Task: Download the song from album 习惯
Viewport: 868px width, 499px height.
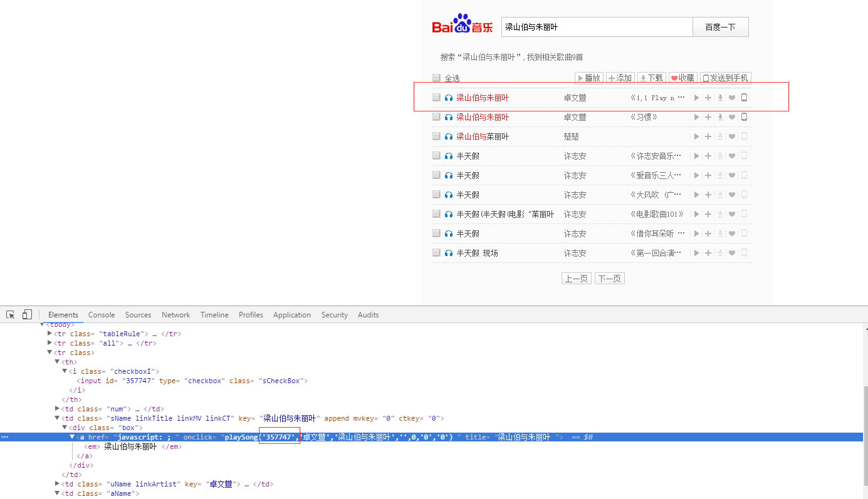Action: tap(720, 117)
